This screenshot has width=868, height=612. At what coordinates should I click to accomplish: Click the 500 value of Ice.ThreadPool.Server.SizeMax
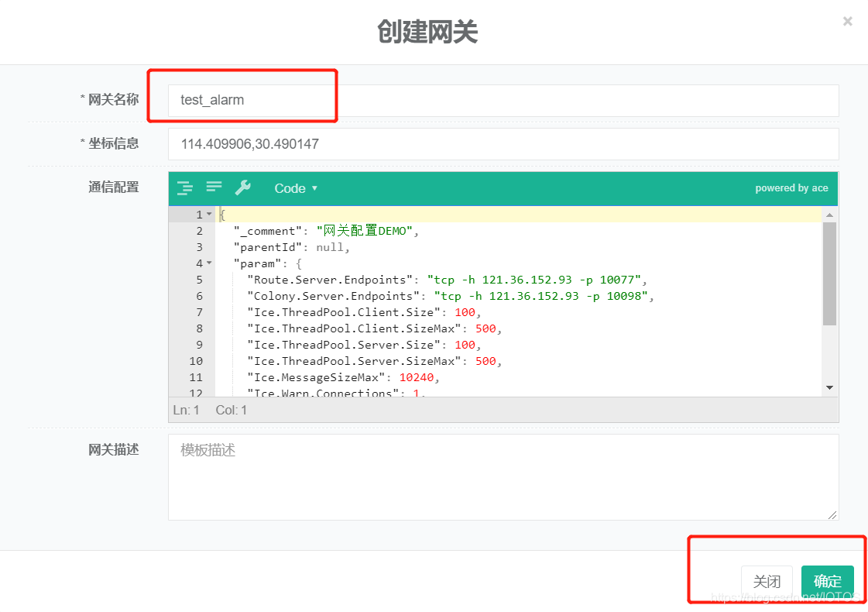(485, 361)
